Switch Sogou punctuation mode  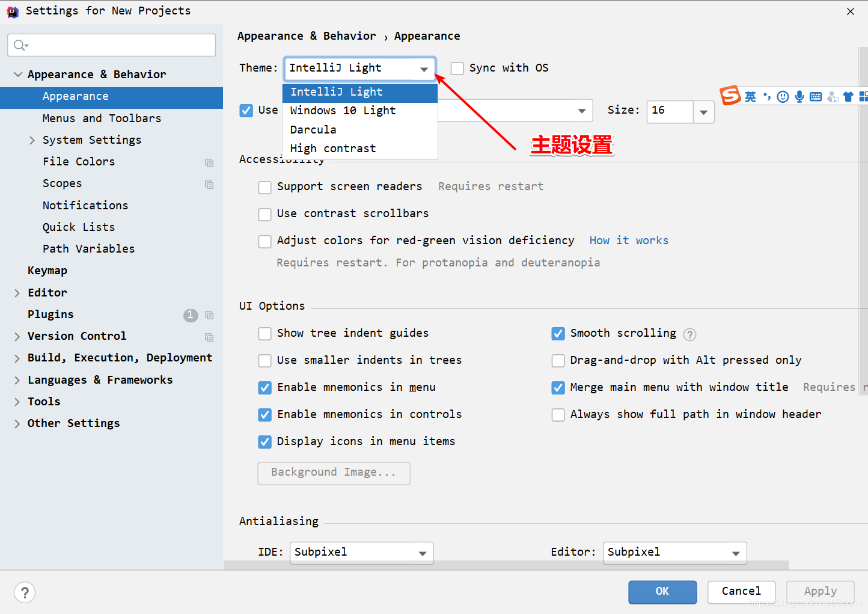766,96
